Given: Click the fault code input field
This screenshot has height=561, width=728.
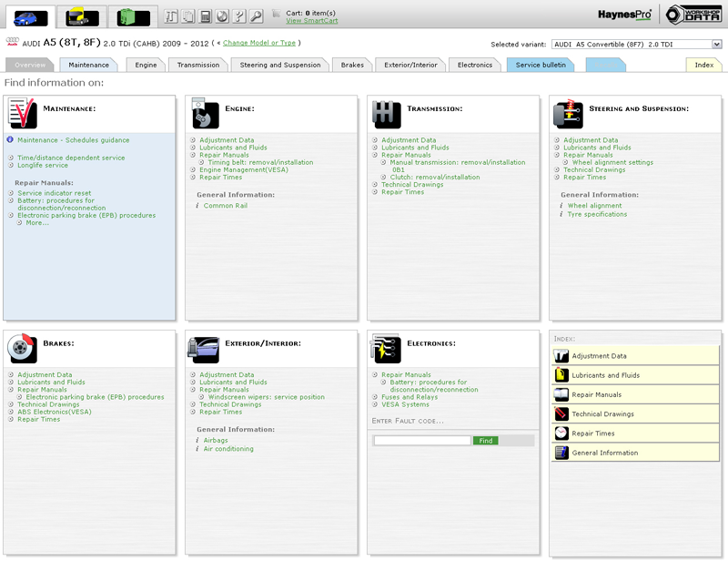Looking at the screenshot, I should pos(422,441).
